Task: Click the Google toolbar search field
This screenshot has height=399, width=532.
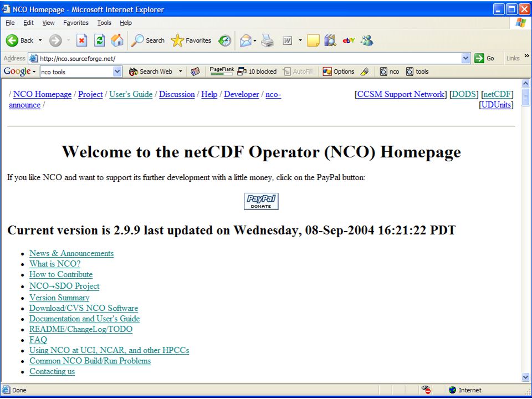Action: [x=76, y=72]
